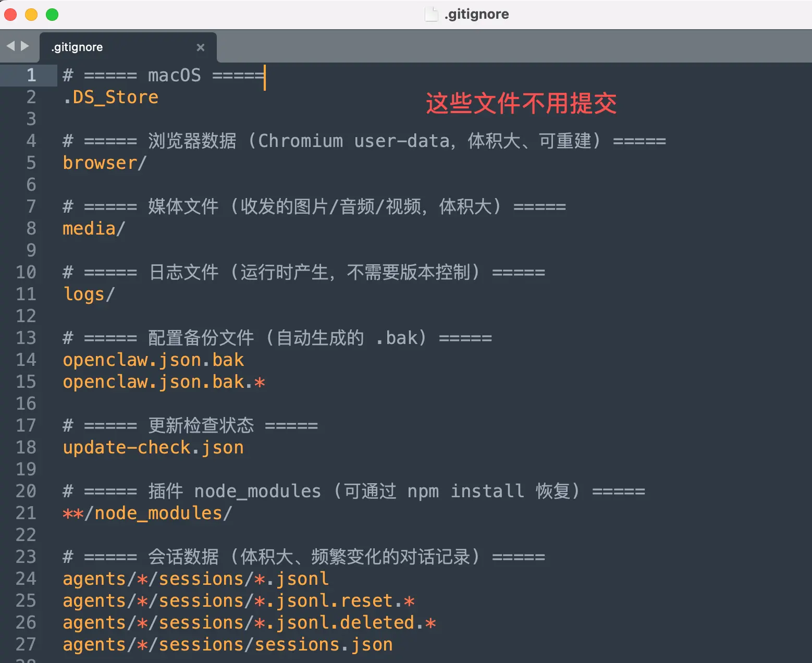Click the .gitignore window title text
The height and width of the screenshot is (663, 812).
pos(476,14)
